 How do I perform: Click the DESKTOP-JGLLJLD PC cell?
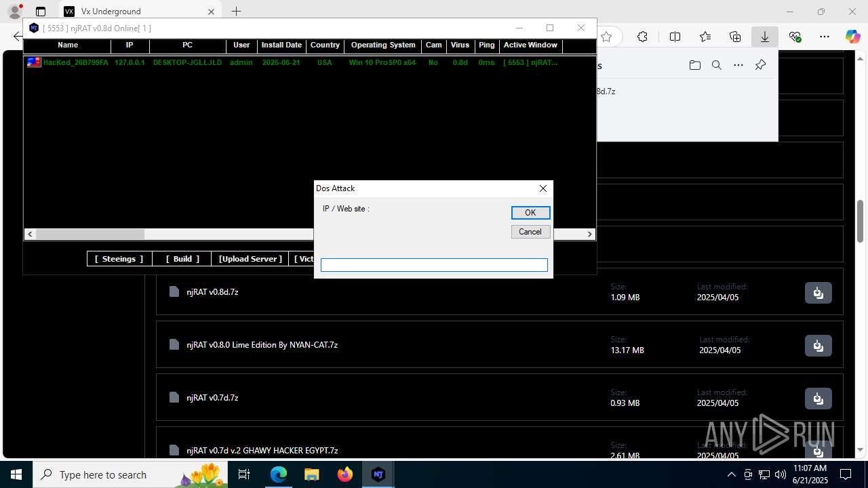point(187,62)
